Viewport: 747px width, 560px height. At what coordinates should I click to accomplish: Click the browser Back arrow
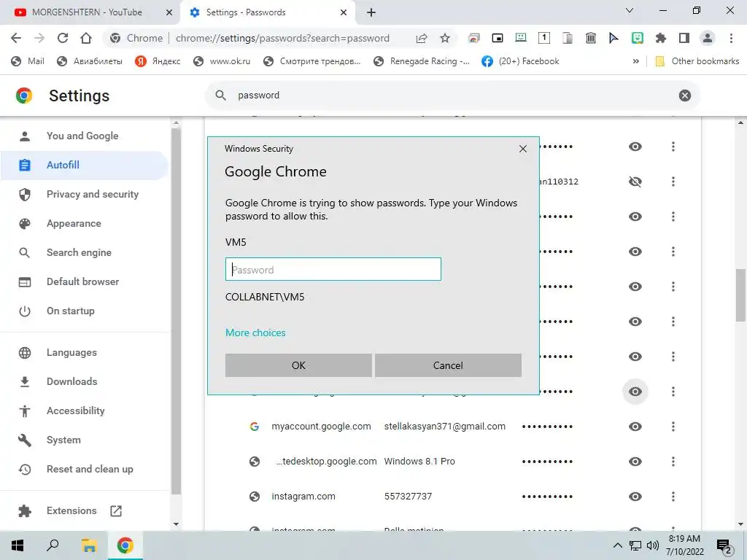point(16,38)
